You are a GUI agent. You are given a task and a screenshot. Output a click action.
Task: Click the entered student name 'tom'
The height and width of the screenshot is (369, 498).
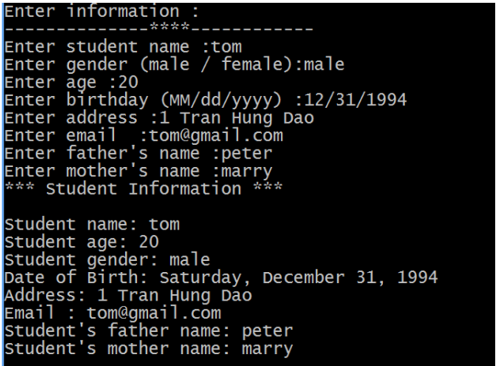(226, 47)
